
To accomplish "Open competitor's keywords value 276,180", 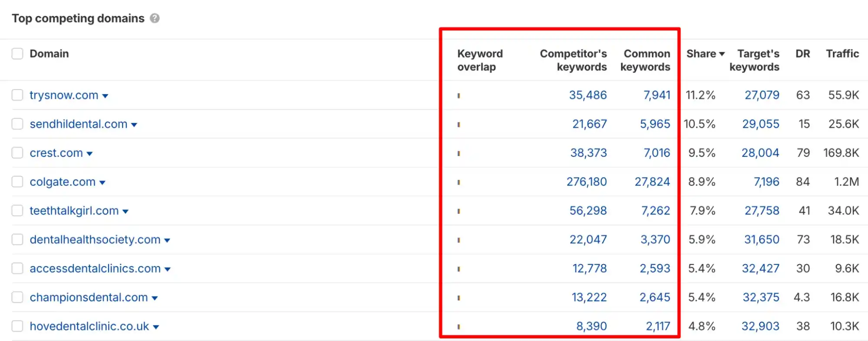I will [587, 182].
